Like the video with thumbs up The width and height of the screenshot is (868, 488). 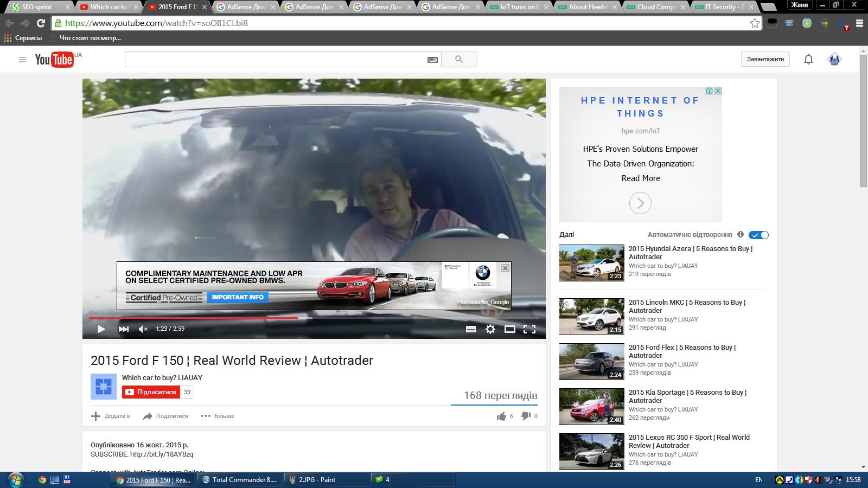click(501, 416)
